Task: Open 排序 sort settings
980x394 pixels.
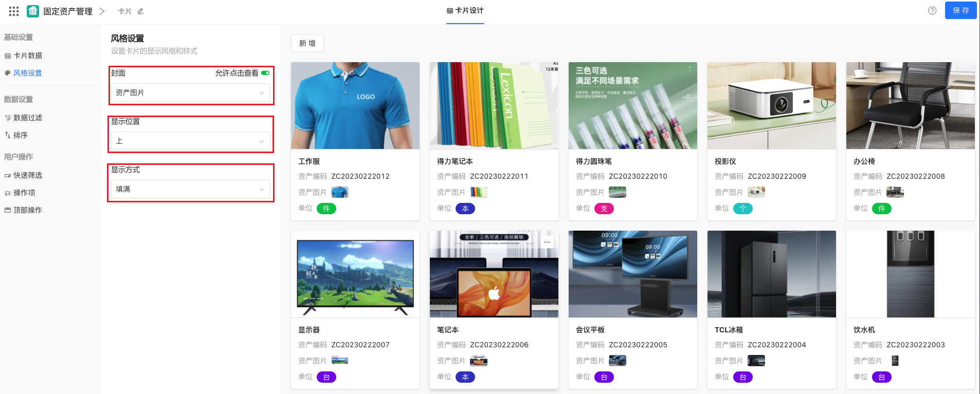Action: (20, 135)
